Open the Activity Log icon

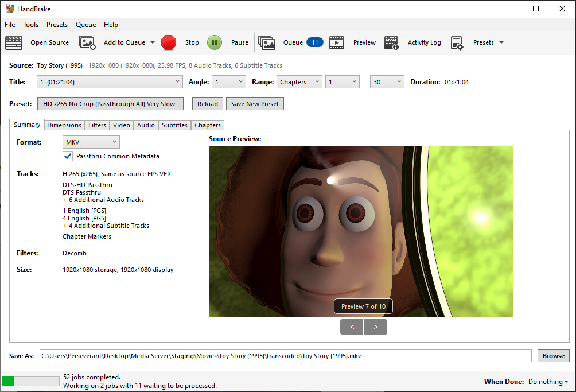tap(391, 42)
